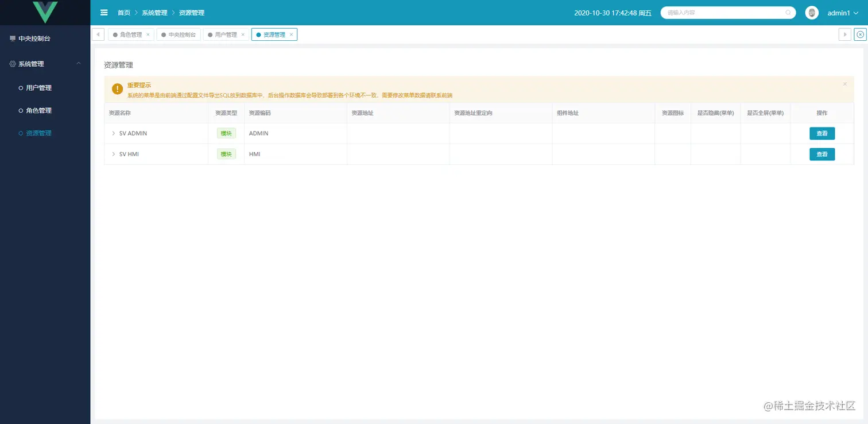Click the 重要提示 alert title
The image size is (868, 424).
(x=139, y=85)
